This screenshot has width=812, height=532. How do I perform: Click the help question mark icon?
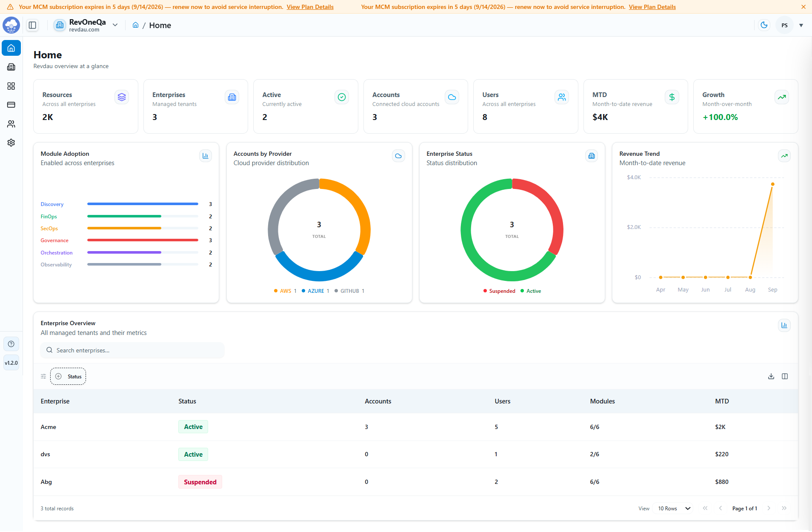coord(11,344)
